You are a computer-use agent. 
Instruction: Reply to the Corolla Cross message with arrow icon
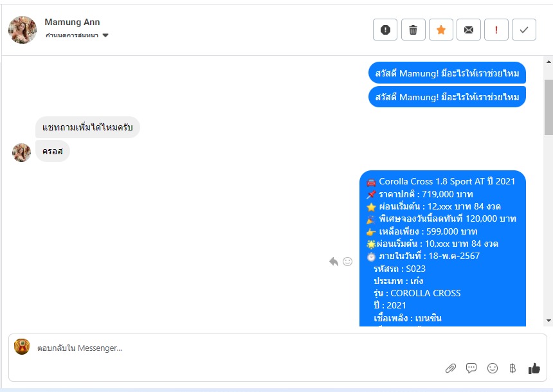(334, 261)
